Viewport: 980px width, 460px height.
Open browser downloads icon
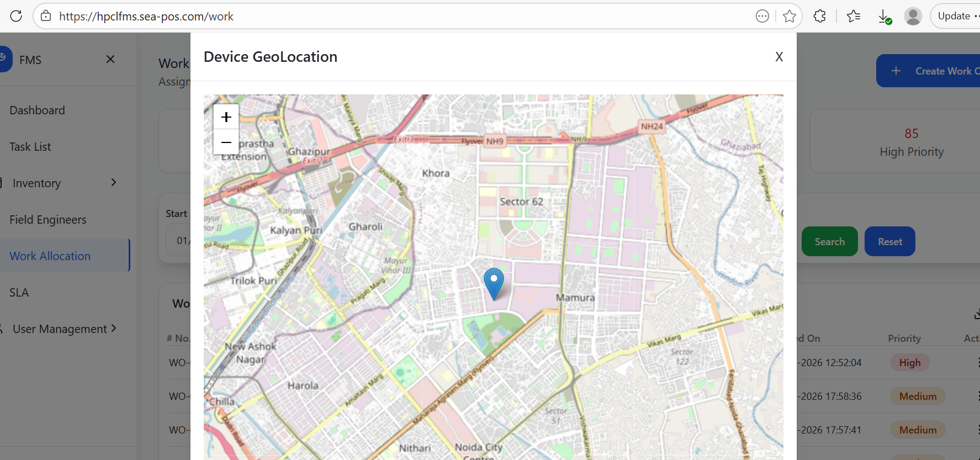(884, 17)
